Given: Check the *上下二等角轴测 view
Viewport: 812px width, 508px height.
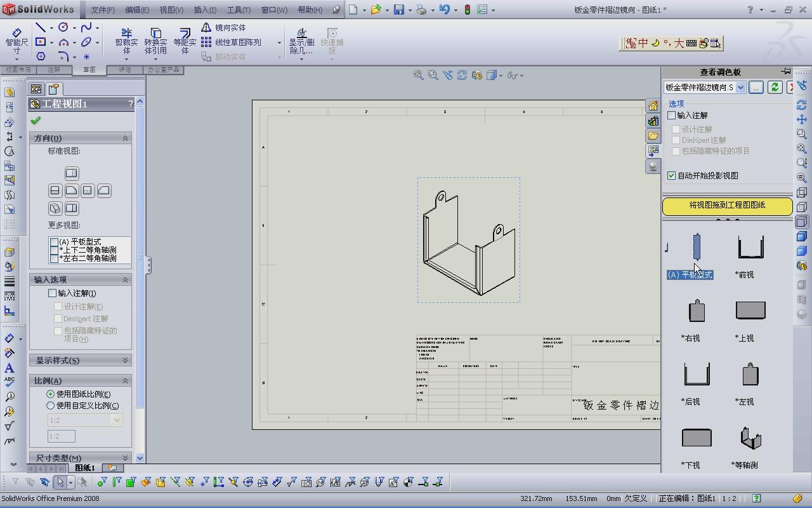Looking at the screenshot, I should pyautogui.click(x=54, y=250).
